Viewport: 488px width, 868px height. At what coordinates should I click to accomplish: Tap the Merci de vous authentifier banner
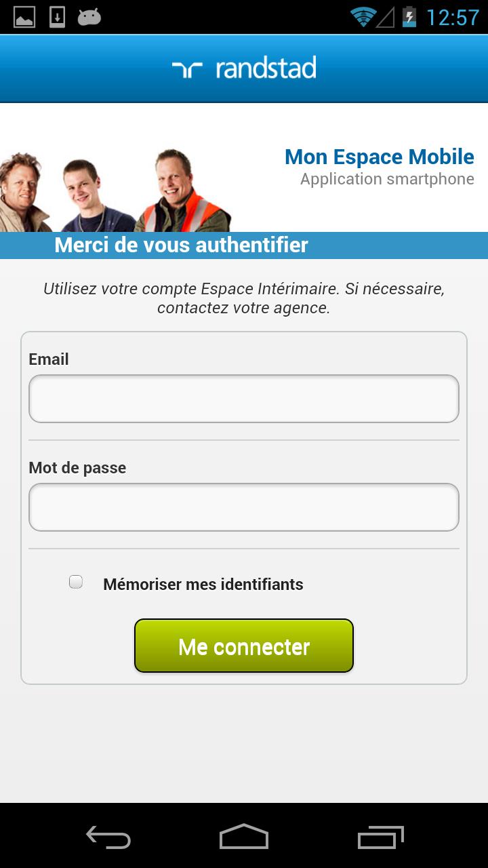(x=180, y=245)
